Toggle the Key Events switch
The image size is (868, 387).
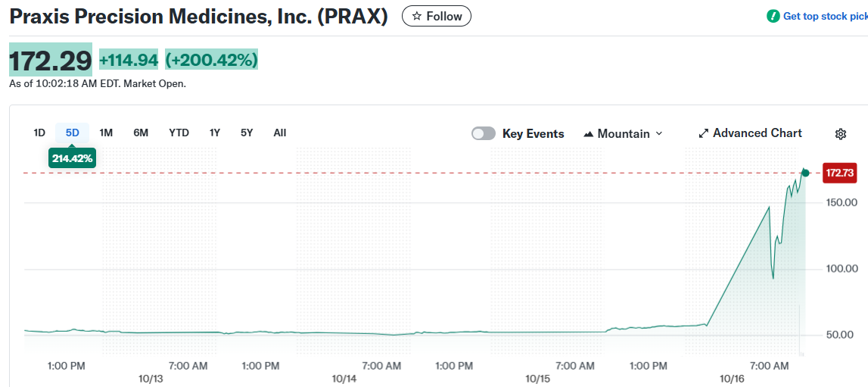pyautogui.click(x=484, y=133)
